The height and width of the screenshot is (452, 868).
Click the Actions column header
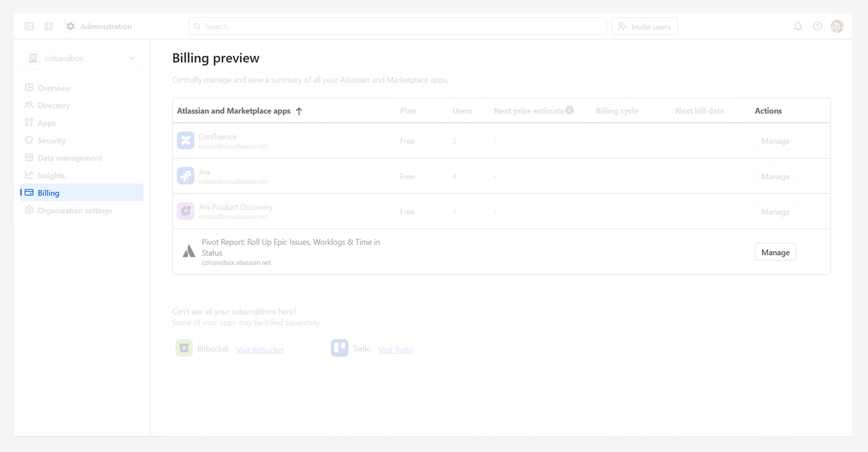pos(768,111)
